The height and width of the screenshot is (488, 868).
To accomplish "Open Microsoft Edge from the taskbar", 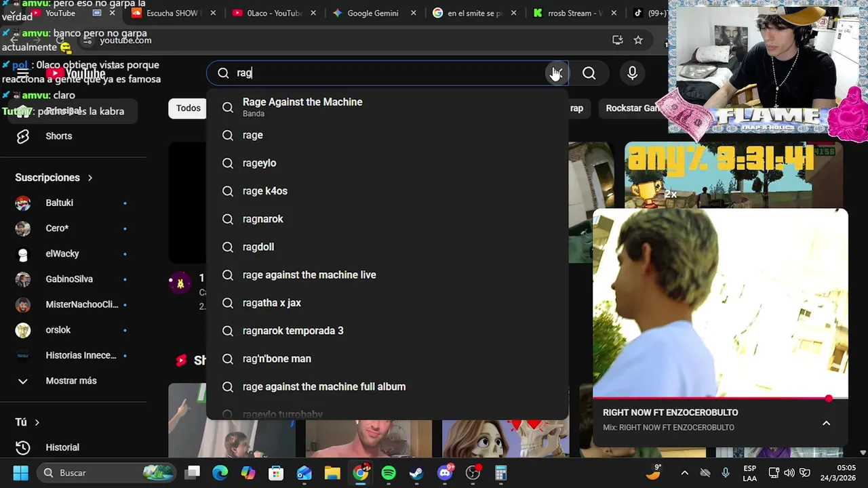I will point(220,472).
